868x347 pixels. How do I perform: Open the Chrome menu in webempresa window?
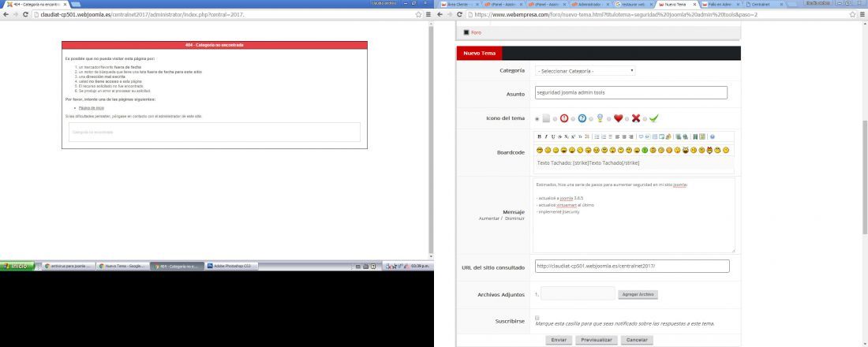point(862,14)
